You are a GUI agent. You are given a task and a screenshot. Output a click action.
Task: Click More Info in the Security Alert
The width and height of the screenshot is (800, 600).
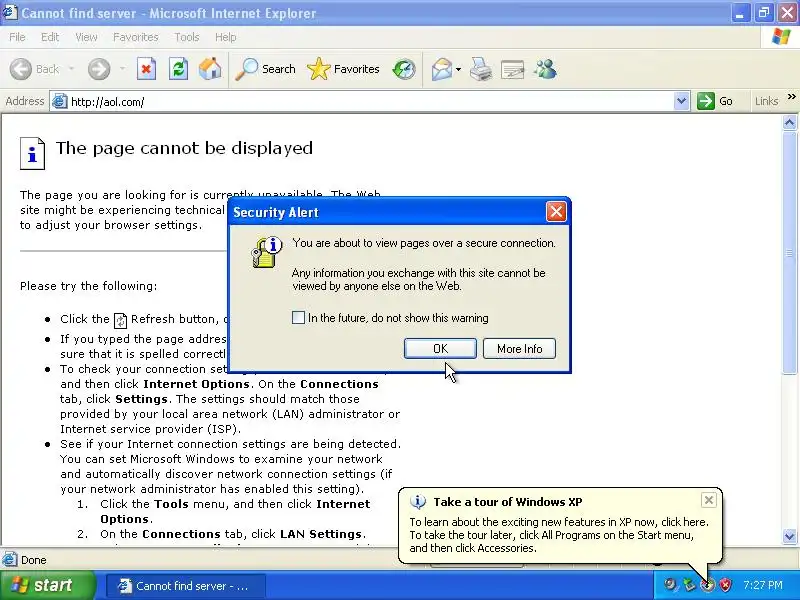519,348
